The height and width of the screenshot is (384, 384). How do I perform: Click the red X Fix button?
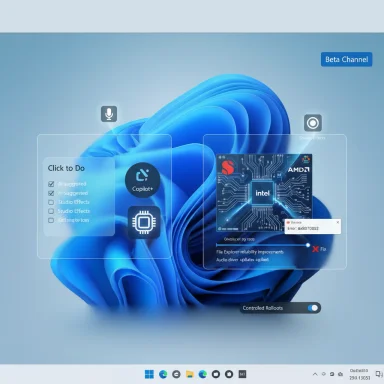coord(319,249)
